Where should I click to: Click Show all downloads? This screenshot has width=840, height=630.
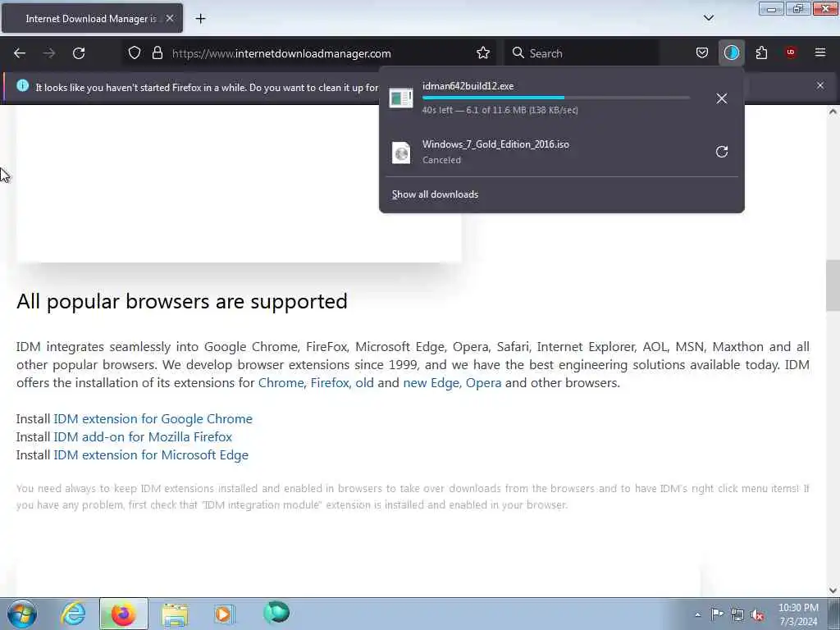[x=435, y=194]
